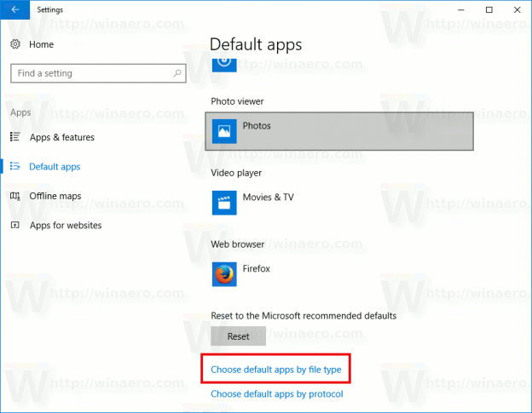Image resolution: width=532 pixels, height=413 pixels.
Task: Select Offline maps in the sidebar
Action: coord(55,196)
